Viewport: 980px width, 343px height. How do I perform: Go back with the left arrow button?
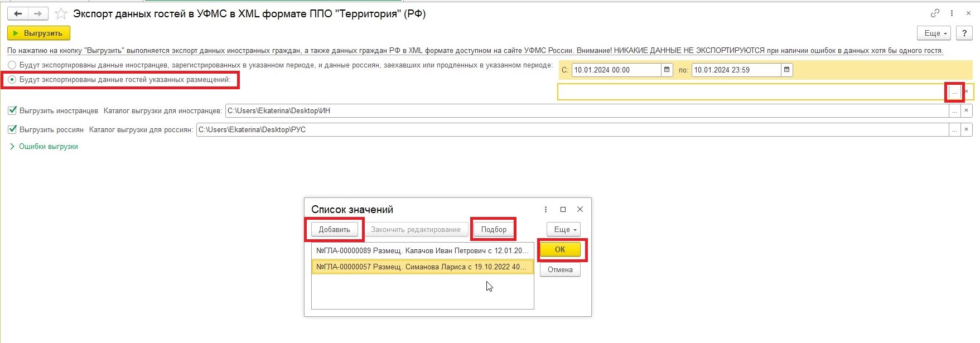click(x=18, y=13)
